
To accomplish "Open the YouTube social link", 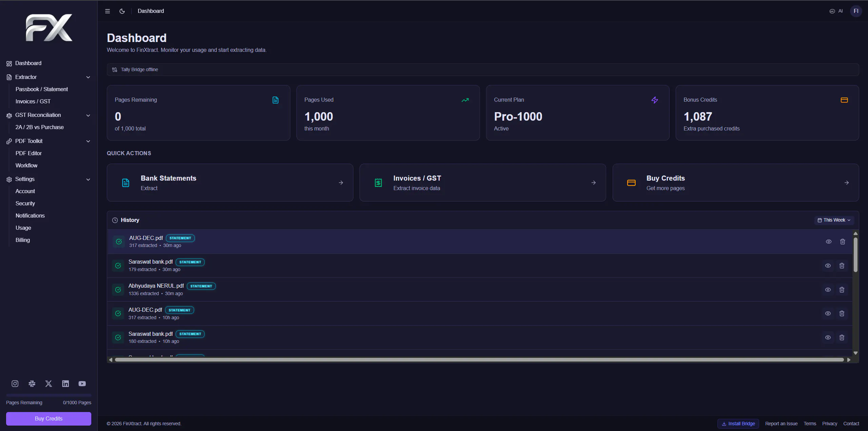I will click(x=82, y=384).
